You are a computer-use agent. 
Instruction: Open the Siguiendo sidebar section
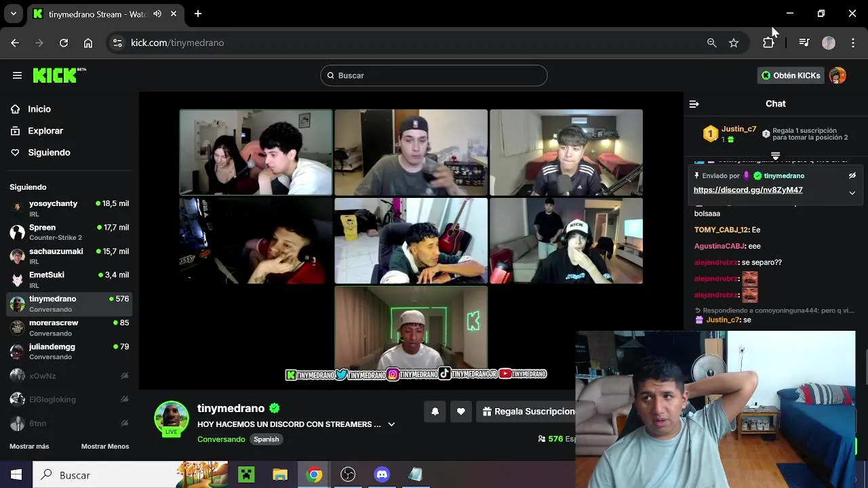pos(49,152)
